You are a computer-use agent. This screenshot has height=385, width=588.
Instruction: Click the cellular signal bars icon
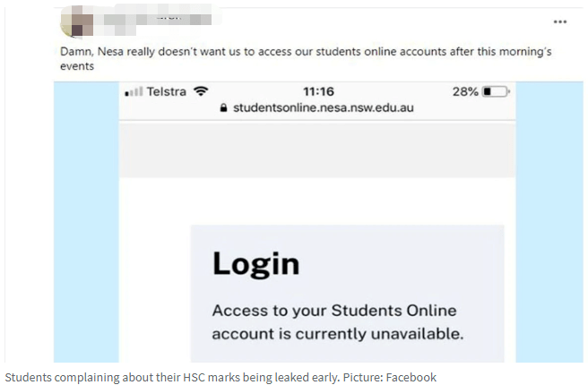[x=134, y=91]
